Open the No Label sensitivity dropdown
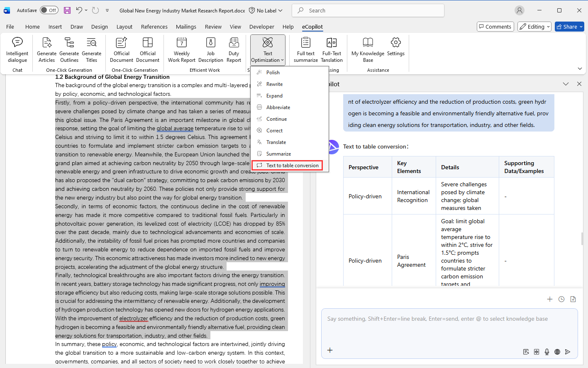This screenshot has height=368, width=588. pyautogui.click(x=266, y=10)
